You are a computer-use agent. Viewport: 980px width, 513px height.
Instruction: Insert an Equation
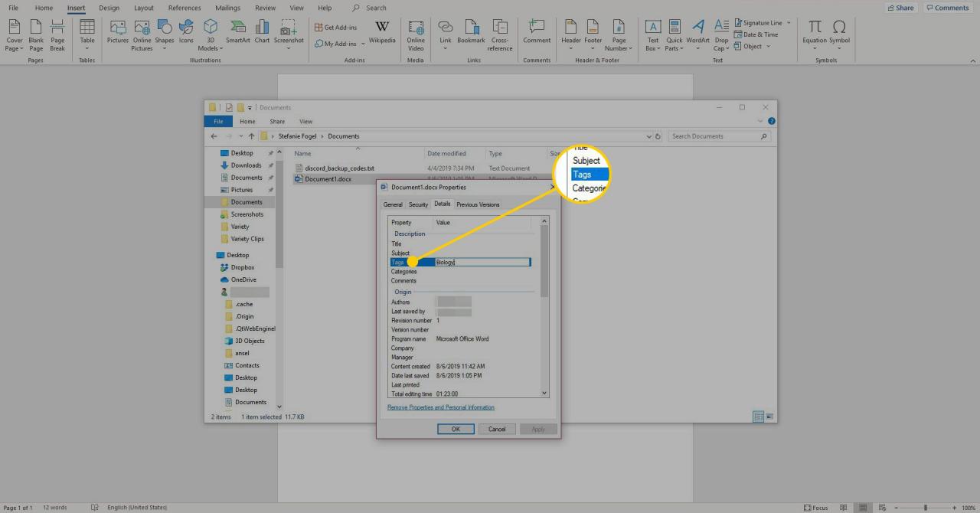[x=815, y=36]
